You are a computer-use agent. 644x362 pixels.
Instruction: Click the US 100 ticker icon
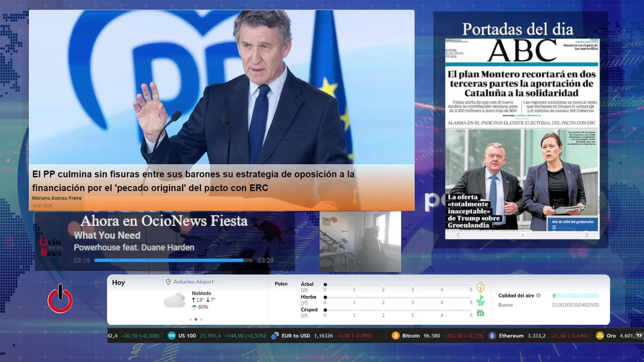click(172, 336)
